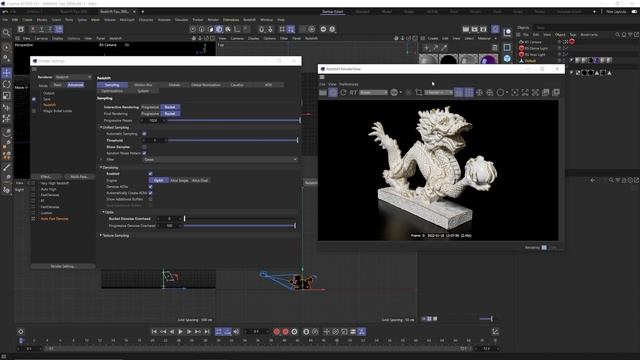Select the Rotate tool in left toolbar
Viewport: 640px width, 360px height.
(x=7, y=84)
